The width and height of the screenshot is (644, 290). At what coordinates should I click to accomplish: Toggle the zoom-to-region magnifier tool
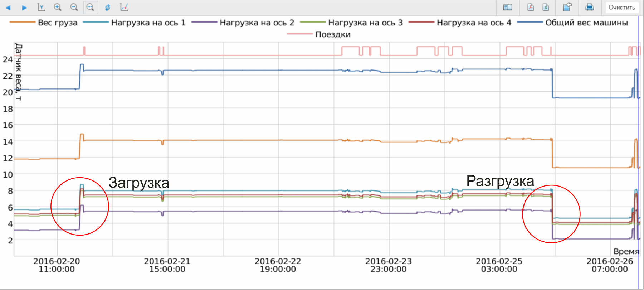tap(91, 8)
